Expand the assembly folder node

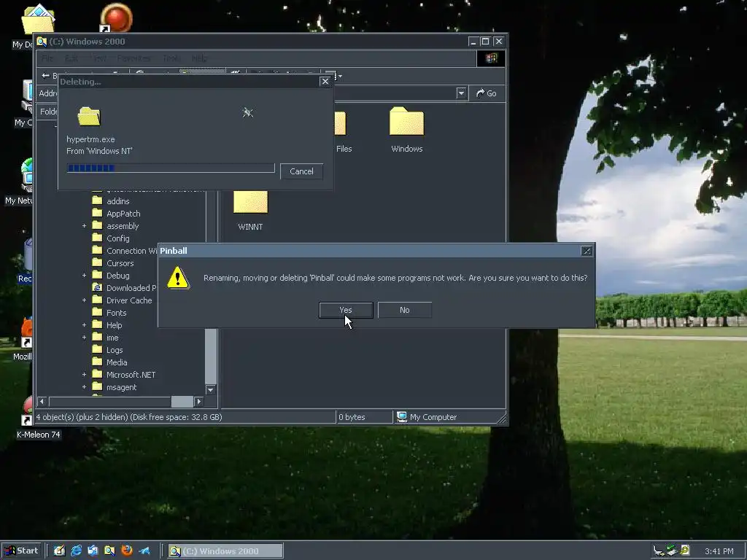pos(85,226)
